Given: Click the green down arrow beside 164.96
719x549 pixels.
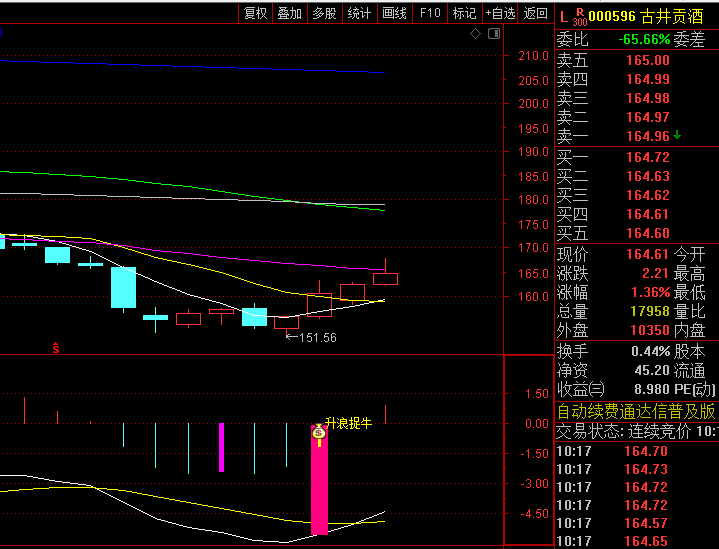Looking at the screenshot, I should click(x=677, y=135).
